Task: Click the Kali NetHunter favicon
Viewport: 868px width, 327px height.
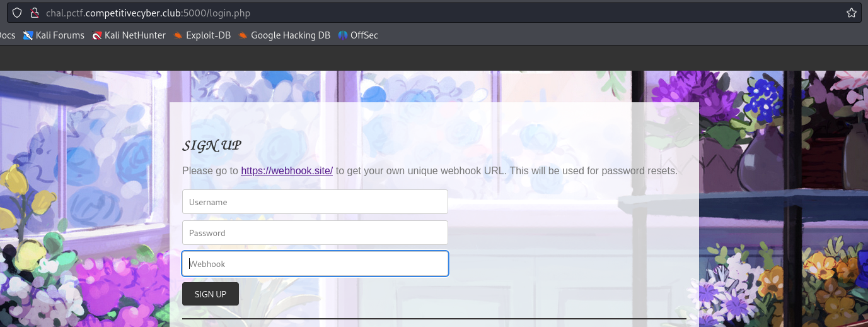Action: coord(96,35)
